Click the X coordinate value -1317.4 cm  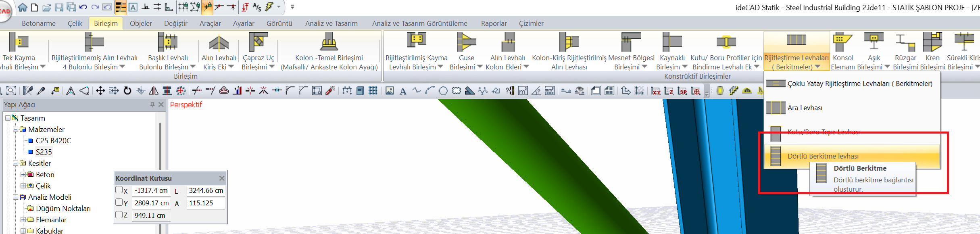click(x=151, y=190)
